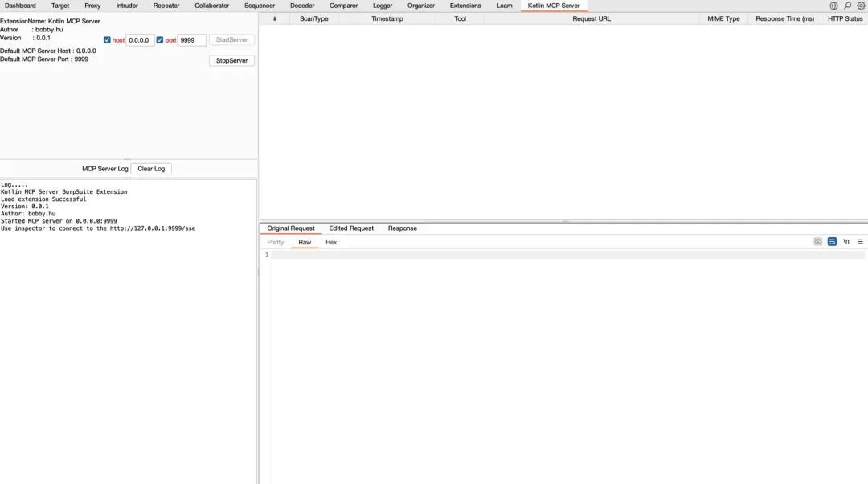This screenshot has height=484, width=868.
Task: Switch to the Proxy tab
Action: [x=92, y=6]
